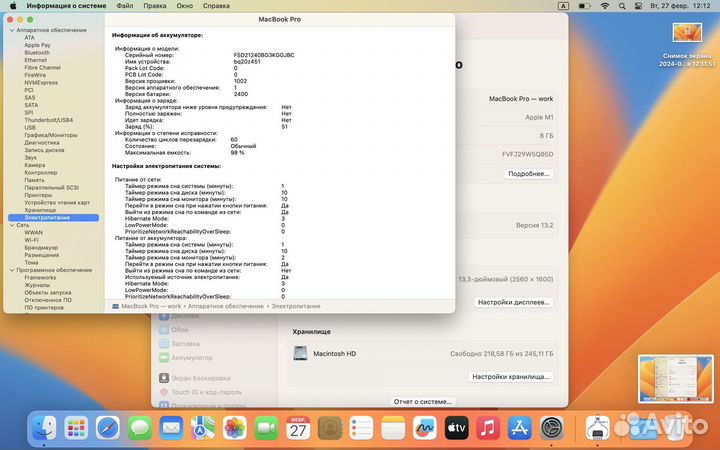Select Камера sidebar item
The width and height of the screenshot is (720, 450).
[35, 165]
